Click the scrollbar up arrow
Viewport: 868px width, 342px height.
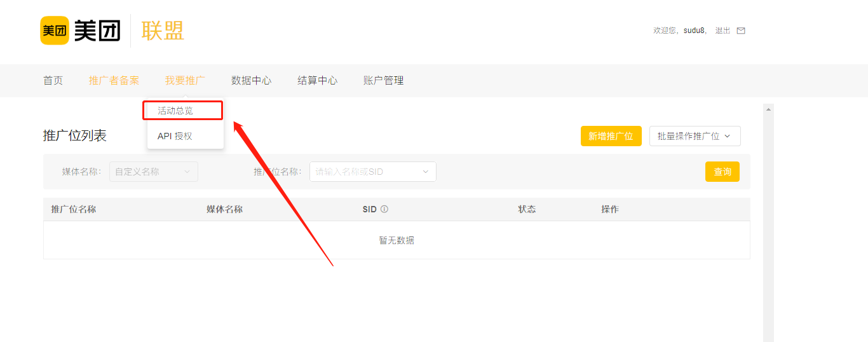[x=768, y=109]
